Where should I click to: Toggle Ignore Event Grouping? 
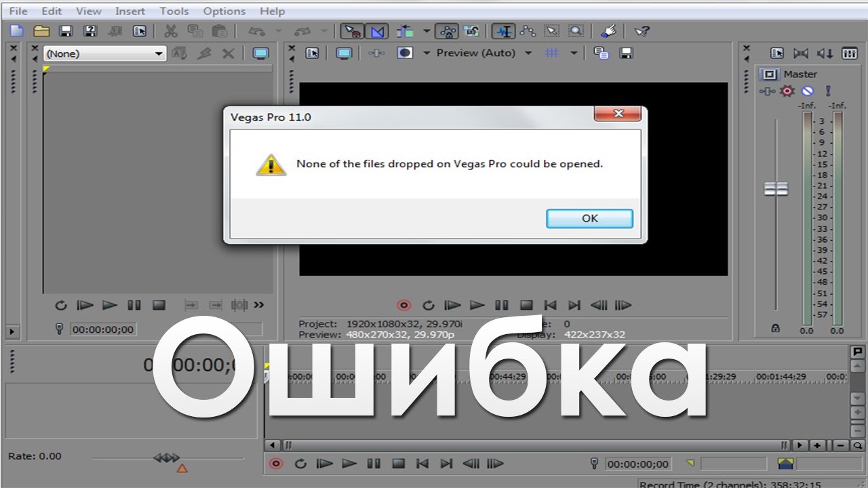coord(471,30)
